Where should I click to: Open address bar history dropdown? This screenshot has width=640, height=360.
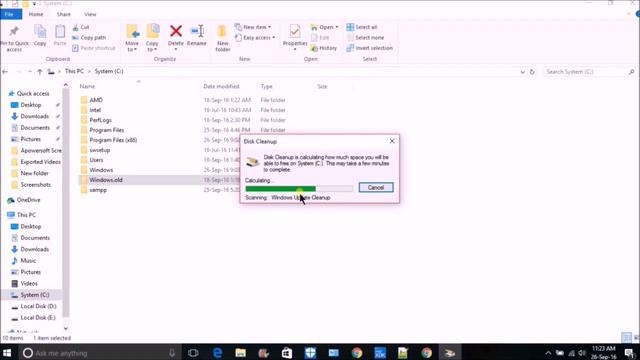coord(522,72)
